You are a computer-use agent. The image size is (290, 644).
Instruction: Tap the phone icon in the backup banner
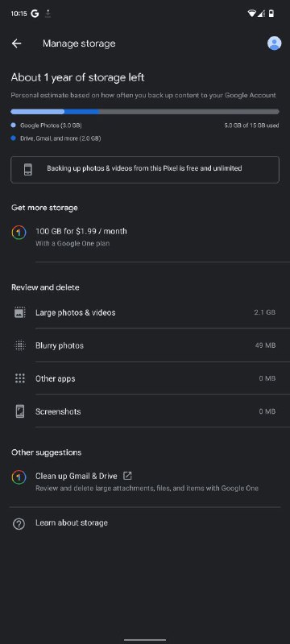28,169
